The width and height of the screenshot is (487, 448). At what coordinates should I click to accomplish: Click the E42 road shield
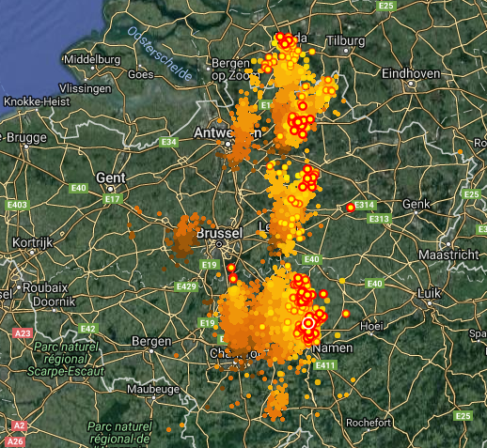coord(88,329)
